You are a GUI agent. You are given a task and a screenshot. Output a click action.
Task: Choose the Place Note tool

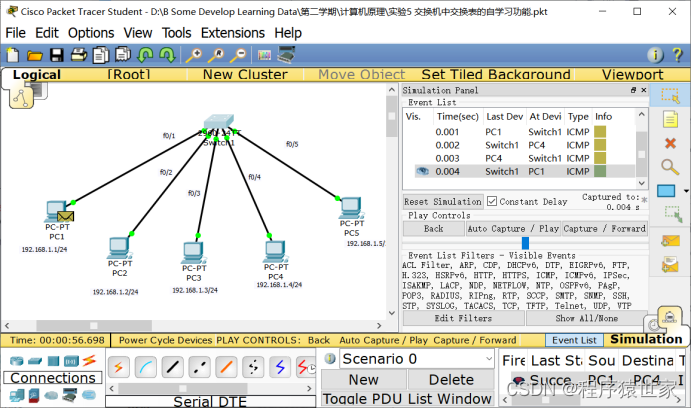(x=670, y=120)
